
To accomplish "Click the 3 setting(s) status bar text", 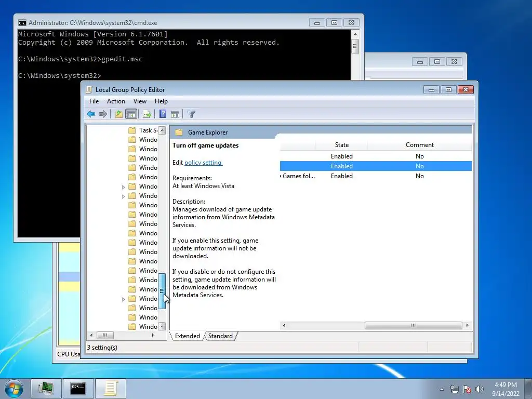I will pos(102,348).
